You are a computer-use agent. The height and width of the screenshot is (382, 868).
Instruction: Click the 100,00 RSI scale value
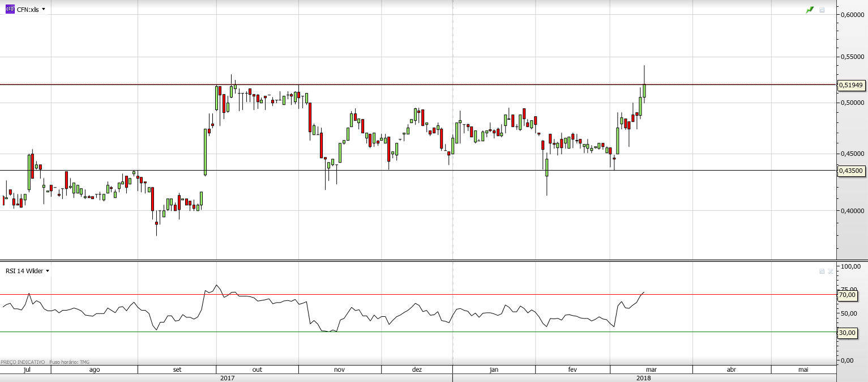point(851,266)
